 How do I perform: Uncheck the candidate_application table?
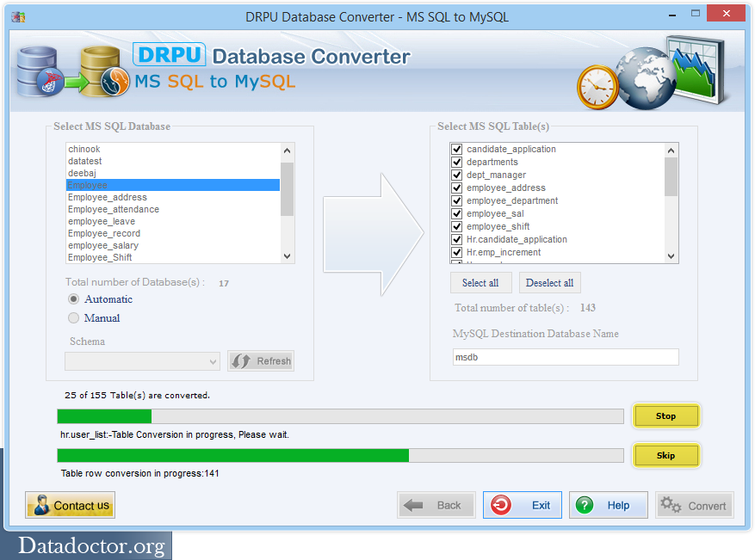(x=457, y=149)
